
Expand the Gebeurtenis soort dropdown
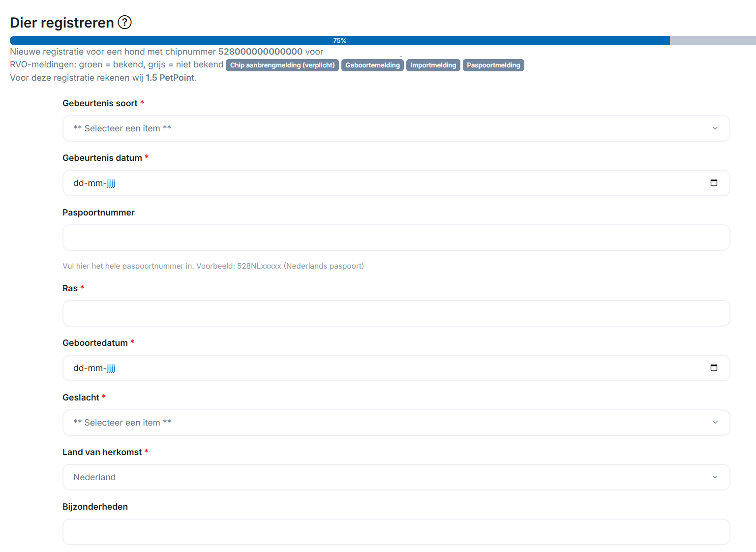(x=396, y=128)
